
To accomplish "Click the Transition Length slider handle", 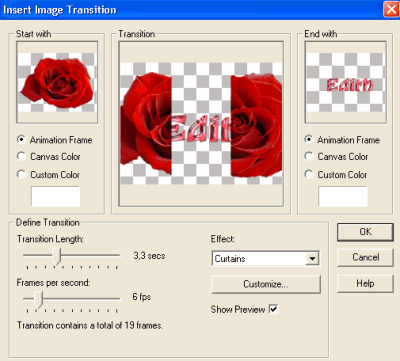I will click(57, 256).
